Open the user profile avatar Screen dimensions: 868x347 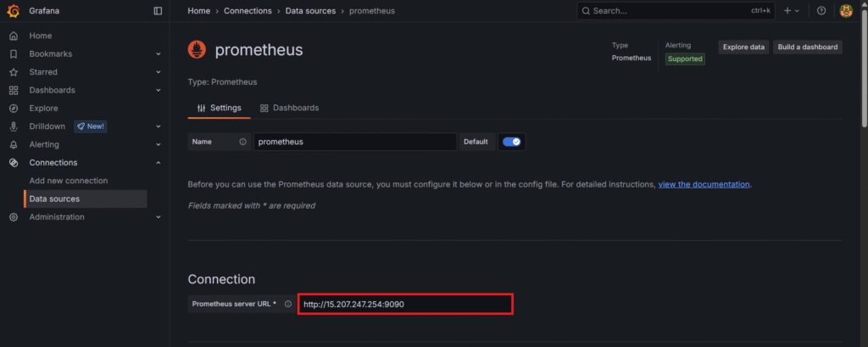click(x=846, y=10)
